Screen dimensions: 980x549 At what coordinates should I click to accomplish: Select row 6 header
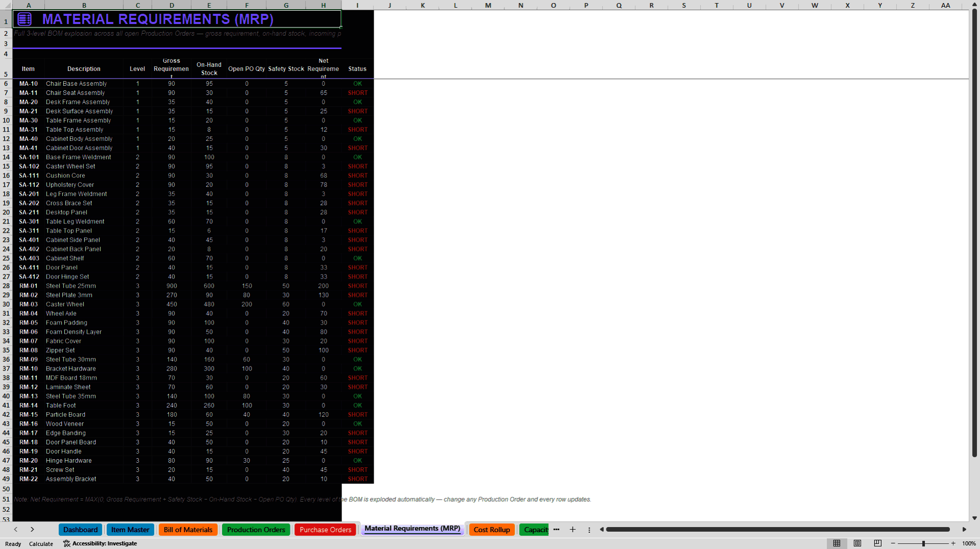pyautogui.click(x=6, y=84)
